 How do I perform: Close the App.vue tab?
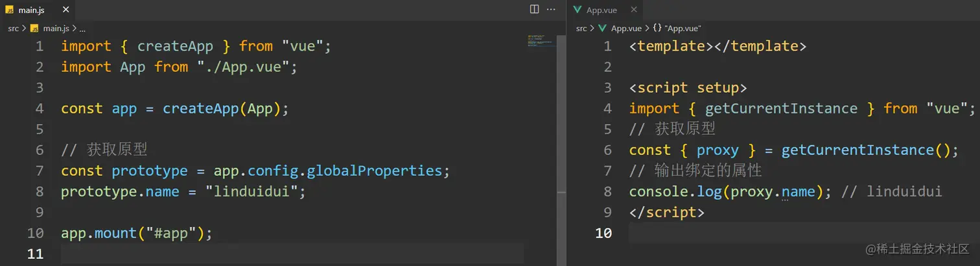point(633,10)
